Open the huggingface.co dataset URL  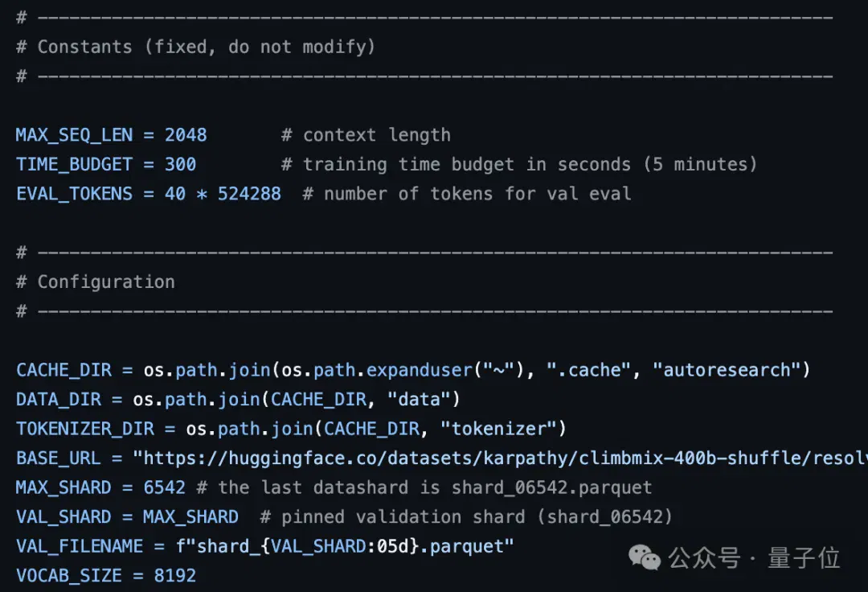click(501, 458)
